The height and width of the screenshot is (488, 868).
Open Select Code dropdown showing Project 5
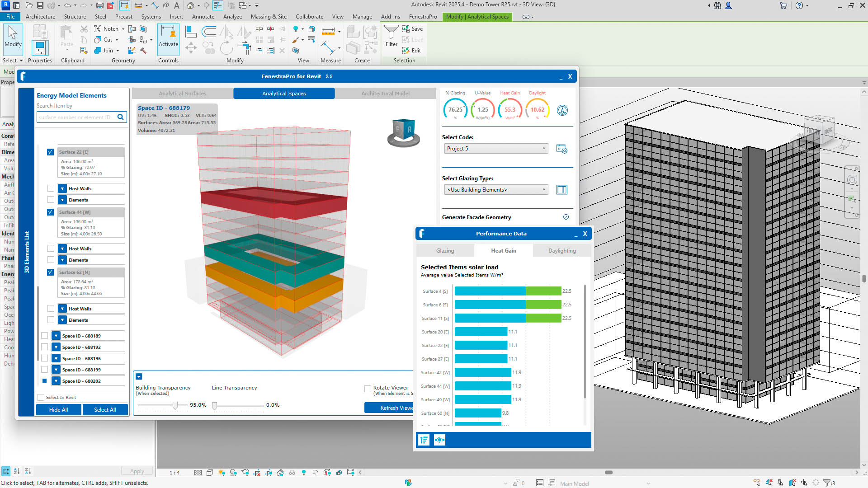coord(496,149)
